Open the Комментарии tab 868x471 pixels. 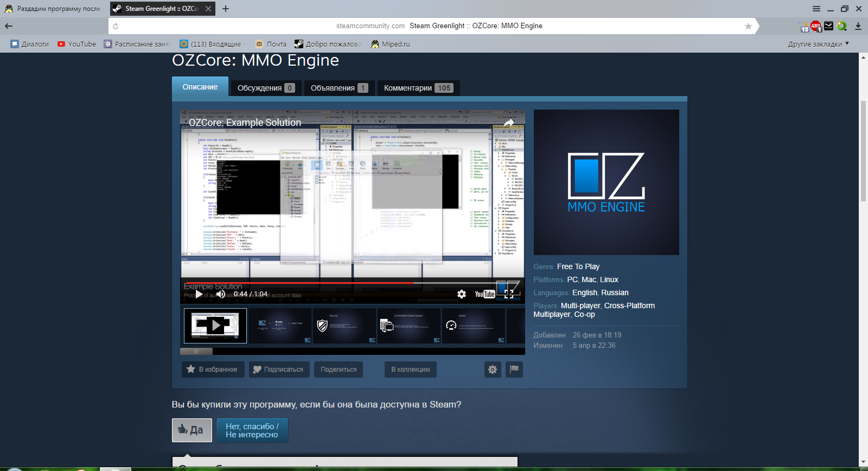pos(418,88)
